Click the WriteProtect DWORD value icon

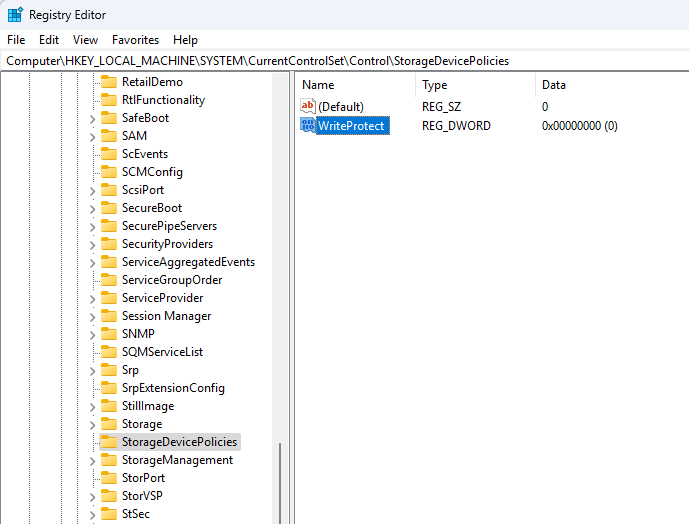click(308, 126)
